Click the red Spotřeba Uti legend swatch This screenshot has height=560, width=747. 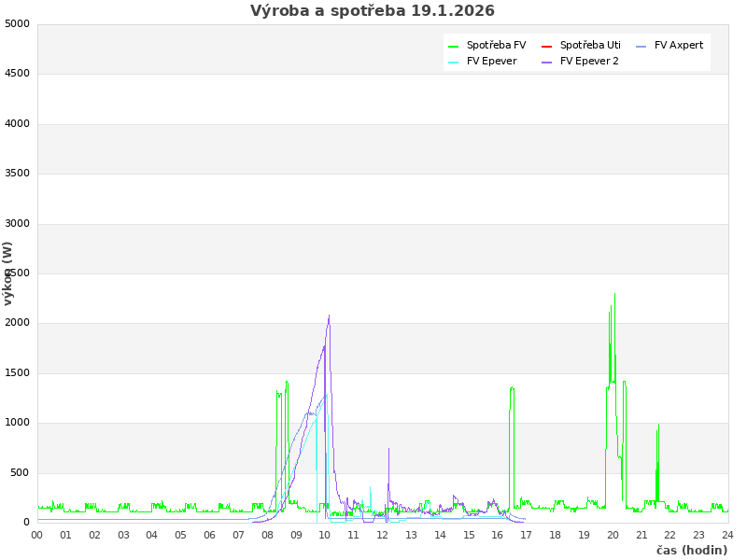[x=547, y=46]
